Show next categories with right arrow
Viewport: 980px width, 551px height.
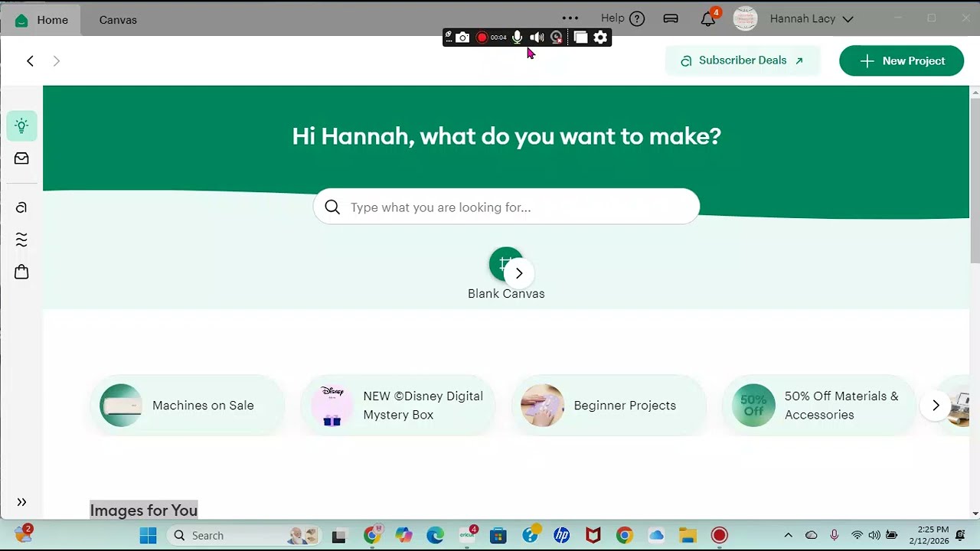pos(936,406)
